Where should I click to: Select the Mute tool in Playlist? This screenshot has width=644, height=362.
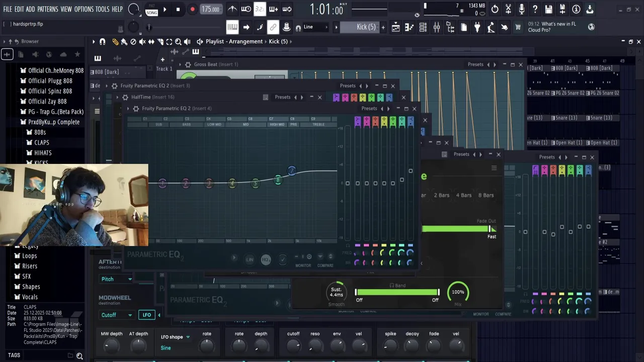tap(142, 42)
